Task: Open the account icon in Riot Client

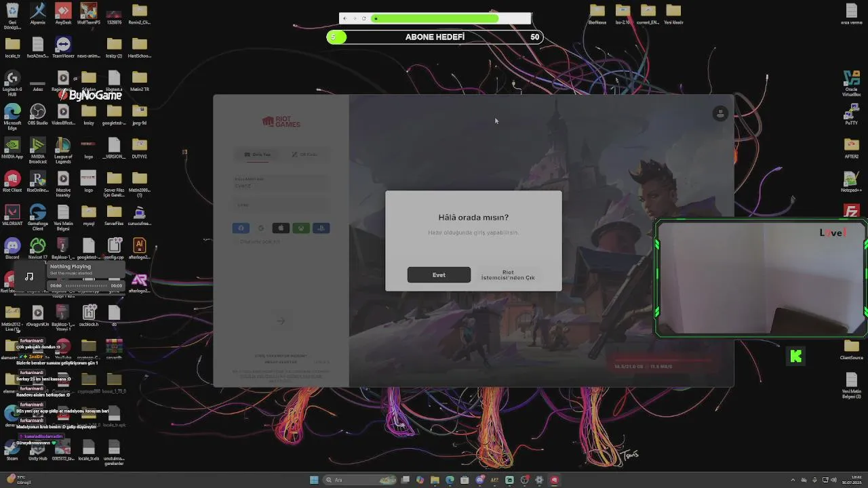Action: 720,114
